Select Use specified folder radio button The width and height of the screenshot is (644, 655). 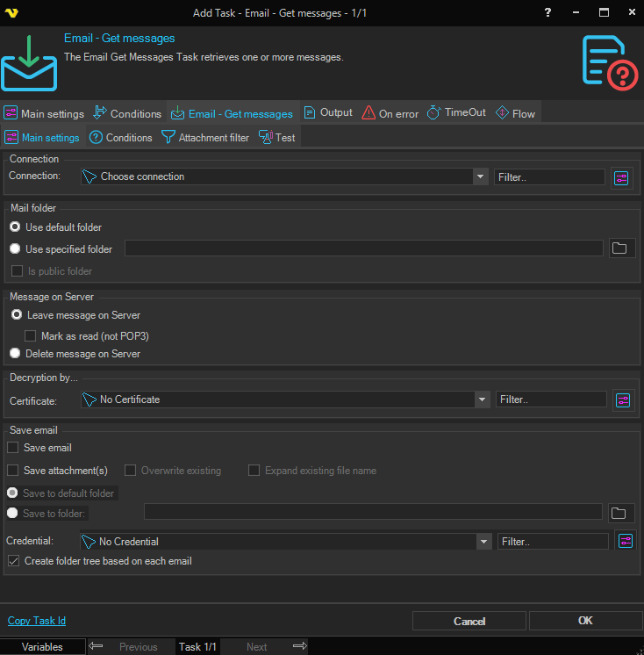coord(15,249)
